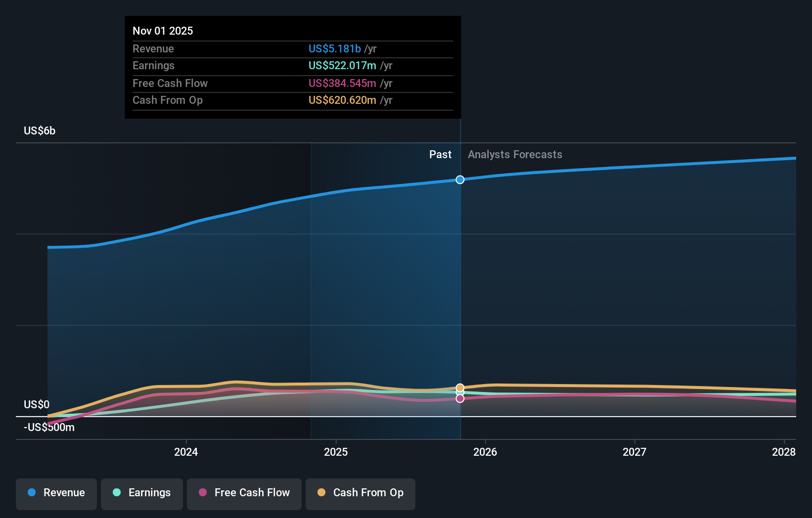Click the teal Earnings point near the divider
Image resolution: width=812 pixels, height=518 pixels.
(460, 392)
